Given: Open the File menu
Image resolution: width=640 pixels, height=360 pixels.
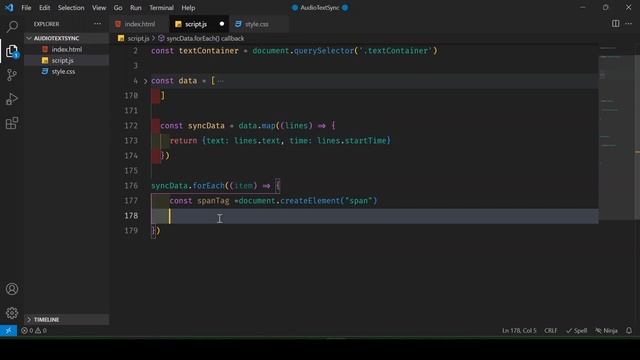Looking at the screenshot, I should (x=26, y=7).
